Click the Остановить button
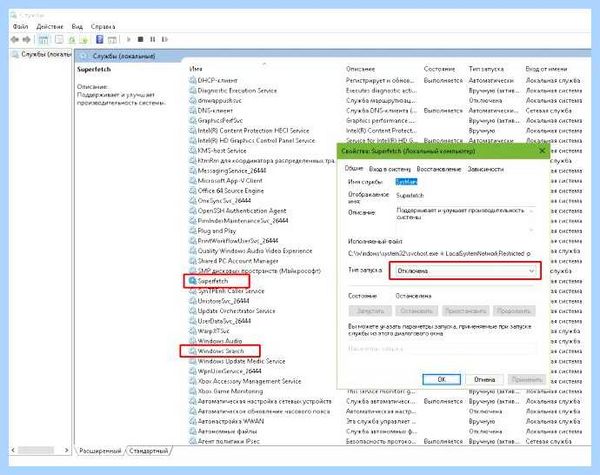 pyautogui.click(x=416, y=311)
